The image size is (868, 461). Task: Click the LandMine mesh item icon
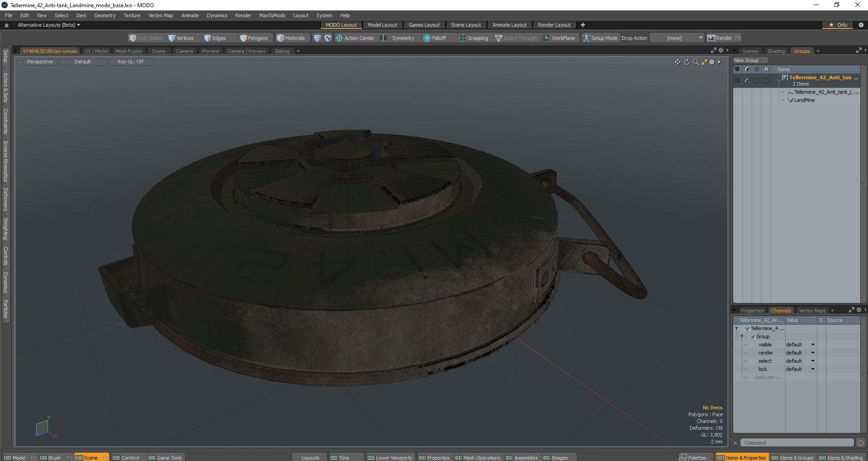pos(790,100)
